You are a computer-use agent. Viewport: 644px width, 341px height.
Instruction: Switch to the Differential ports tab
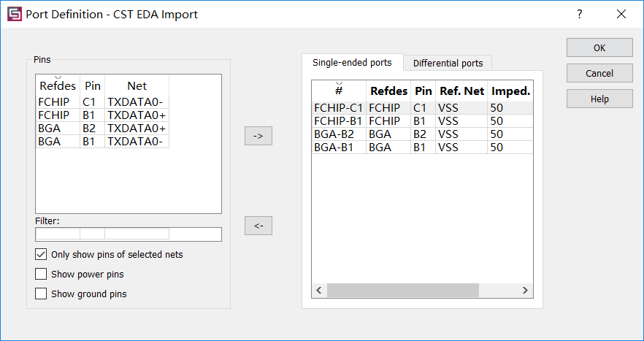pos(448,64)
